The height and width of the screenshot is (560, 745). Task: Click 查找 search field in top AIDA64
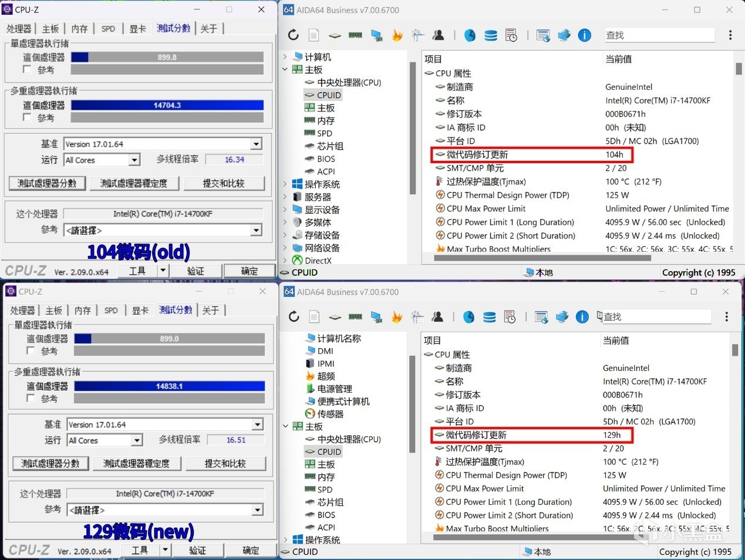660,35
